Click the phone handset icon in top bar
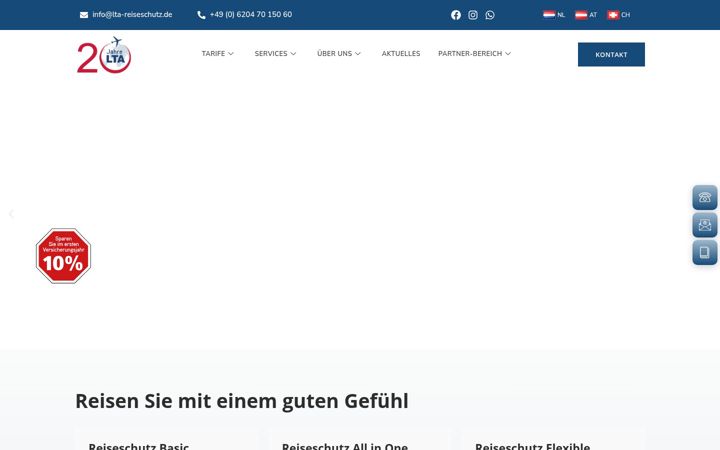The width and height of the screenshot is (720, 450). point(201,15)
